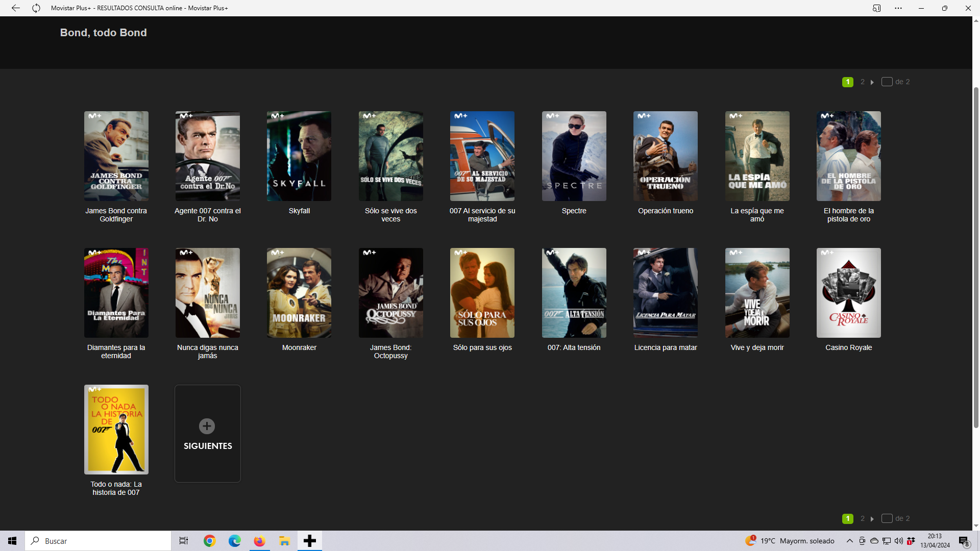Click 'Licencia para matar' title link

(x=666, y=347)
